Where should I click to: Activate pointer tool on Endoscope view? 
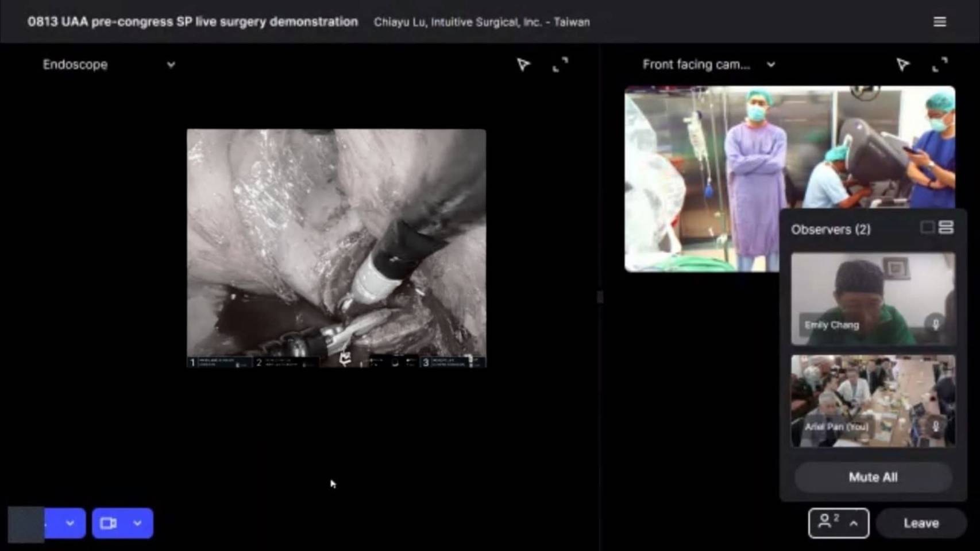pos(523,64)
